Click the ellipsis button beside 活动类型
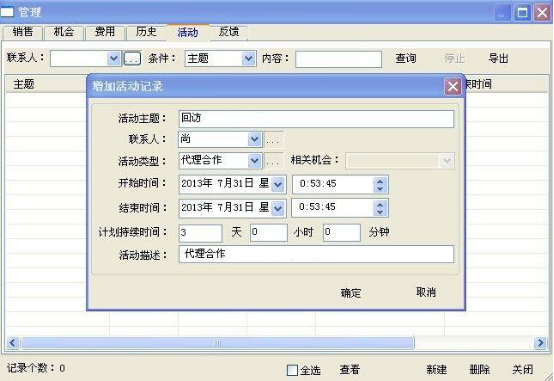This screenshot has height=381, width=554. coord(274,162)
